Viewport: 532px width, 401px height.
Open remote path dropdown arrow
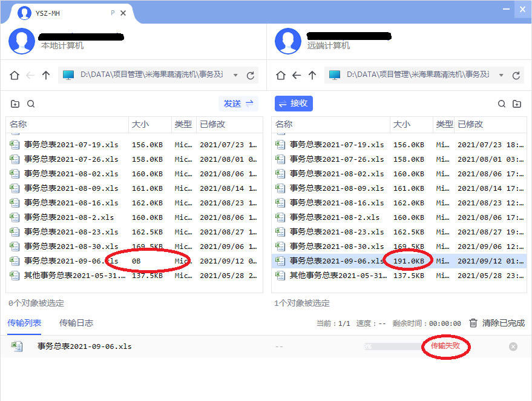[x=501, y=75]
